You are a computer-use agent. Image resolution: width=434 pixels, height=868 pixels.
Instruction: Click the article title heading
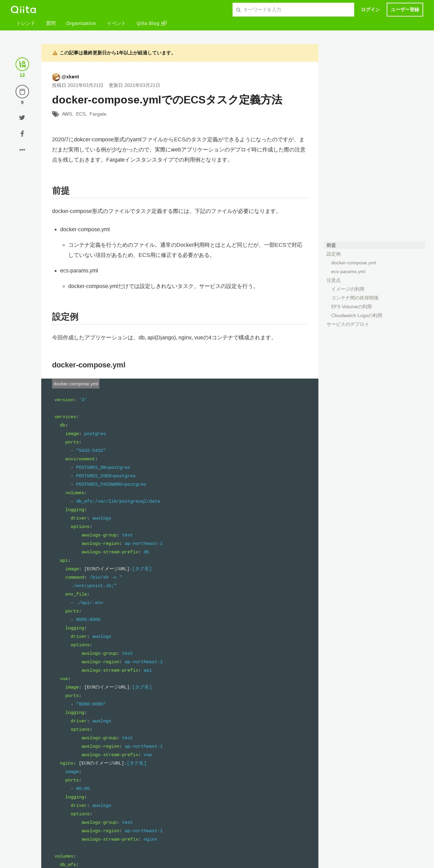coord(167,100)
